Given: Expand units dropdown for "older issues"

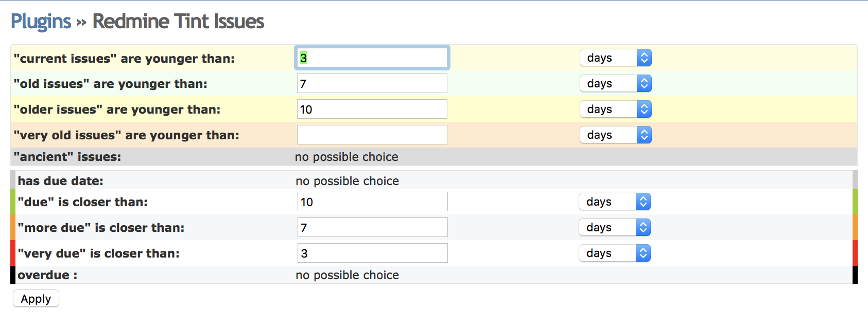Looking at the screenshot, I should click(616, 109).
